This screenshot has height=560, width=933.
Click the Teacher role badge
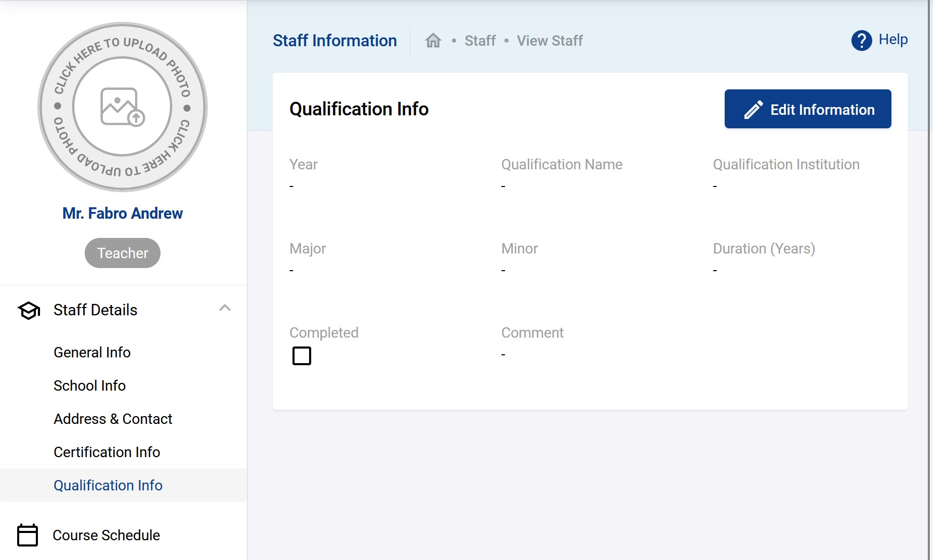(x=123, y=253)
